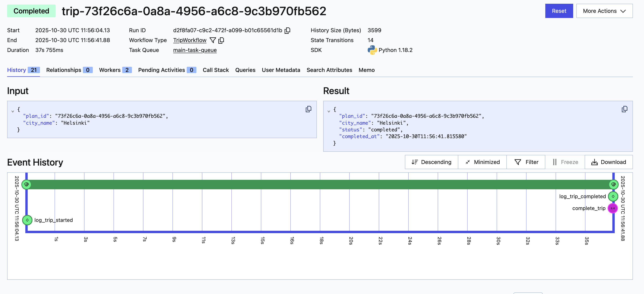Open the event history Filter
The image size is (644, 294).
pos(526,162)
